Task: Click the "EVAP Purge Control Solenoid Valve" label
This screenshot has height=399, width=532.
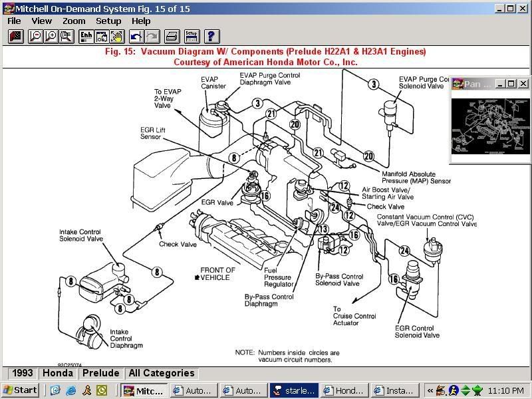Action: pyautogui.click(x=424, y=82)
